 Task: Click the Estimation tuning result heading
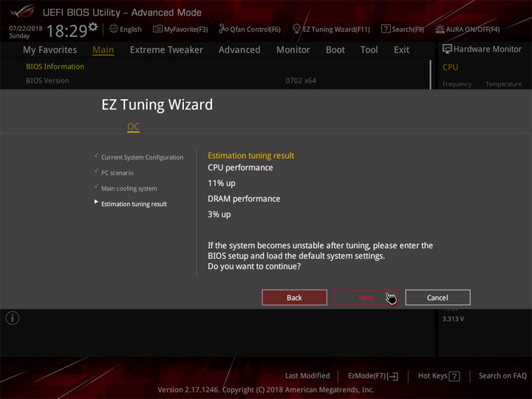click(250, 156)
